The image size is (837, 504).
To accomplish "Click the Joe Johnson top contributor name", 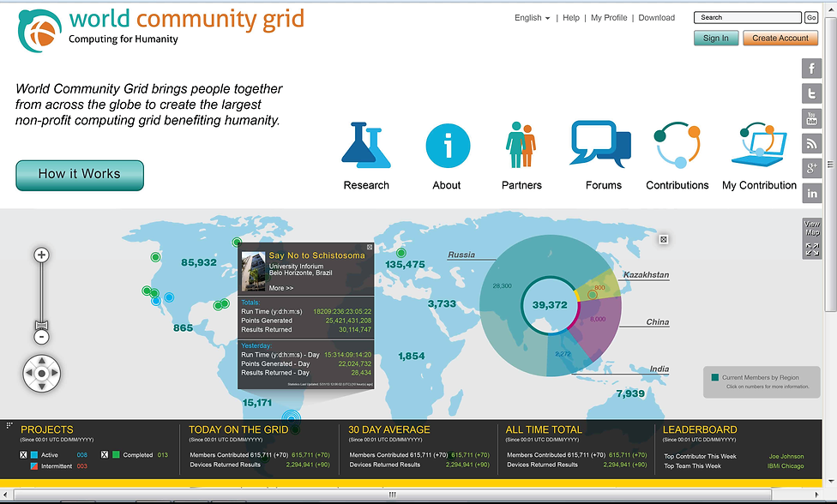I will [786, 457].
